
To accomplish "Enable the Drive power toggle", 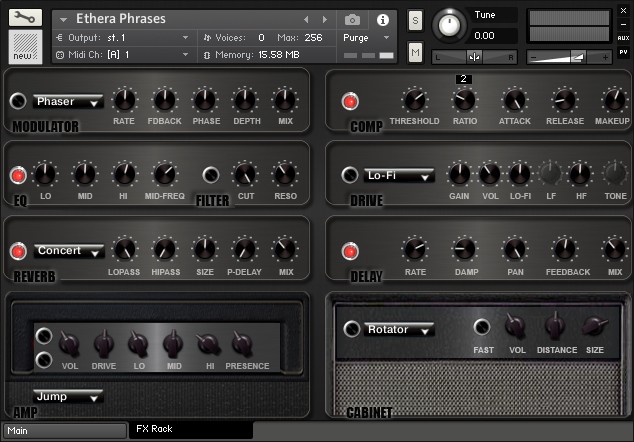I will 350,175.
